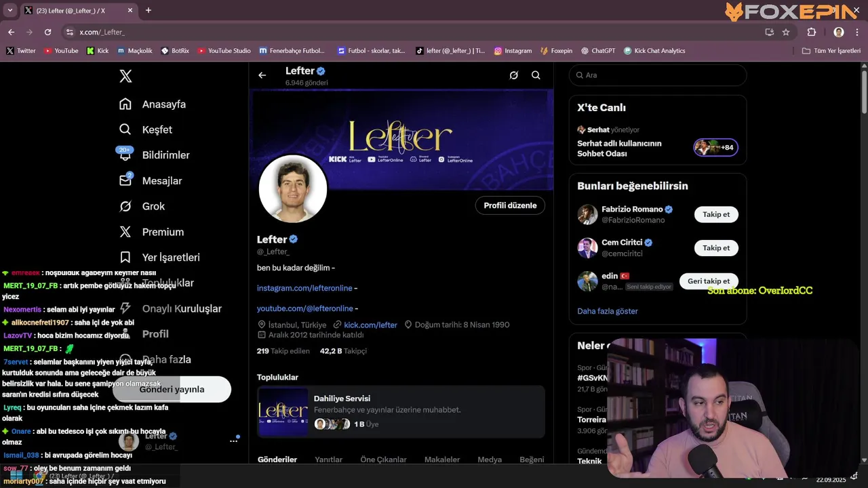Screen dimensions: 868x488
Task: Reload the page with refresh icon
Action: [47, 32]
